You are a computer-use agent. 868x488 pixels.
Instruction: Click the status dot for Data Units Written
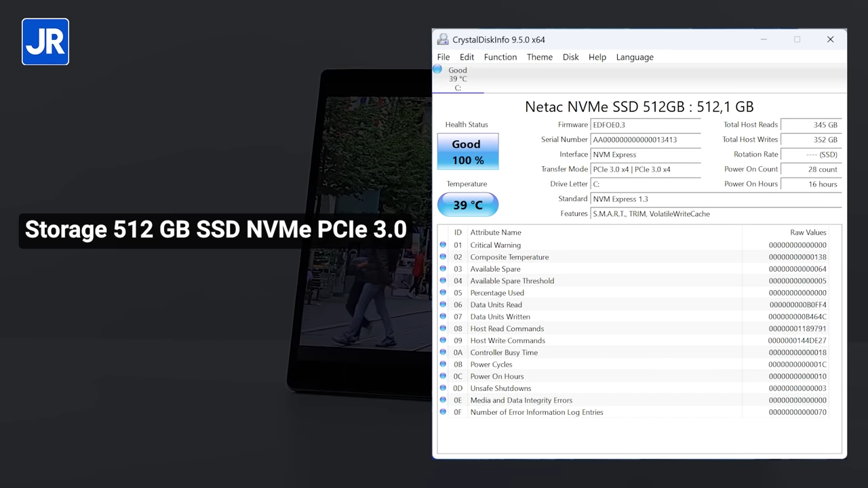[x=443, y=317]
